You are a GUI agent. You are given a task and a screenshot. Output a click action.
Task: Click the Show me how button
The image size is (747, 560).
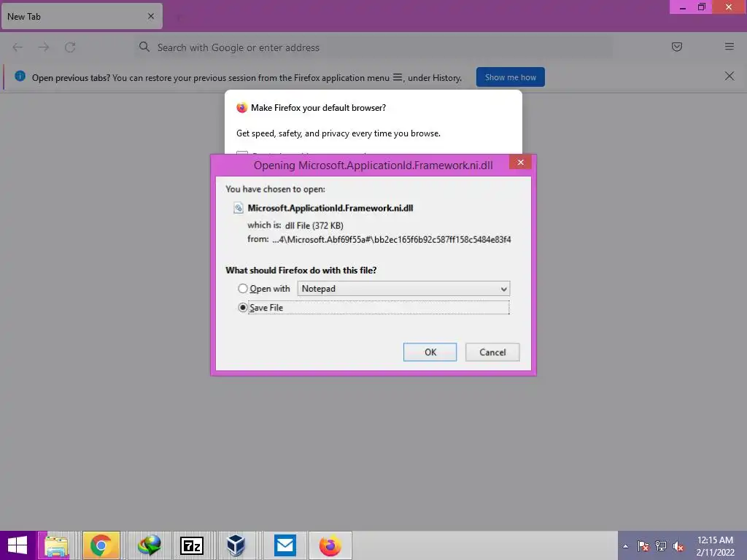tap(510, 77)
